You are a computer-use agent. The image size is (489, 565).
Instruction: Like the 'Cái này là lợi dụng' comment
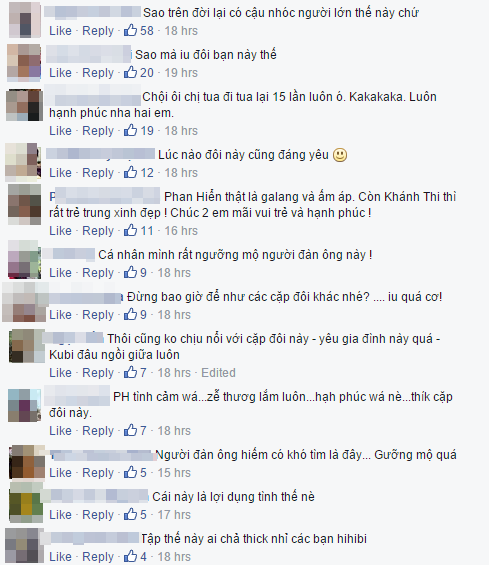pos(60,515)
